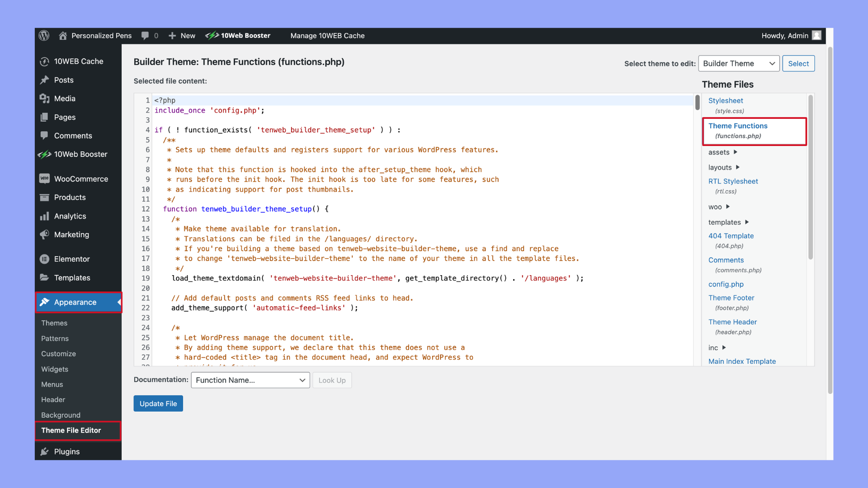868x488 pixels.
Task: Click the Elementor sidebar icon
Action: point(44,259)
